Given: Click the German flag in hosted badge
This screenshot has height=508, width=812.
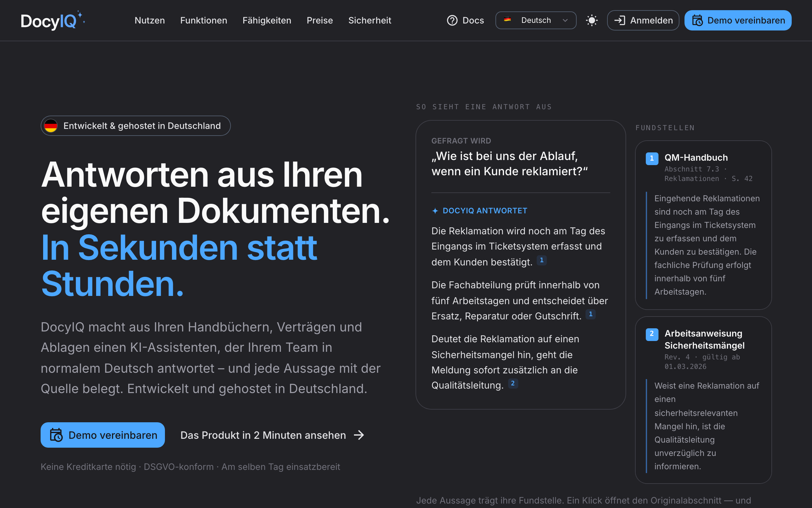Looking at the screenshot, I should coord(51,126).
